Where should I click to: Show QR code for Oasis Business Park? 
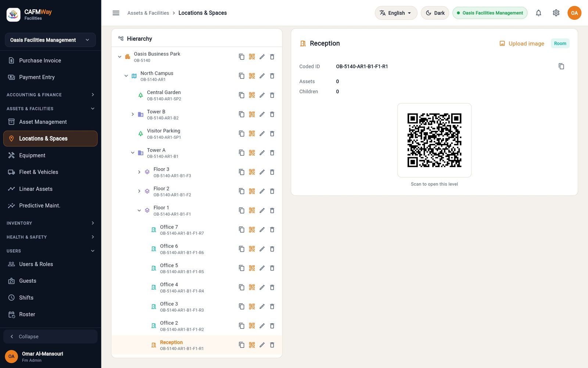coord(252,57)
